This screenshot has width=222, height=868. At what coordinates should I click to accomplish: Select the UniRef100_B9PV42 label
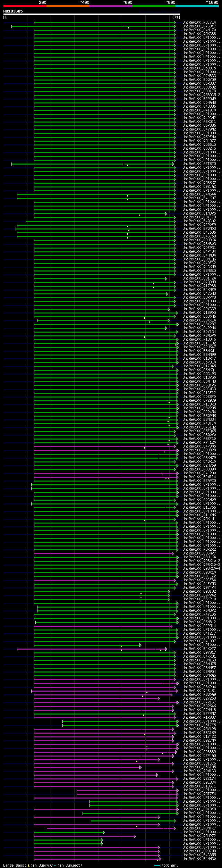pos(199,595)
